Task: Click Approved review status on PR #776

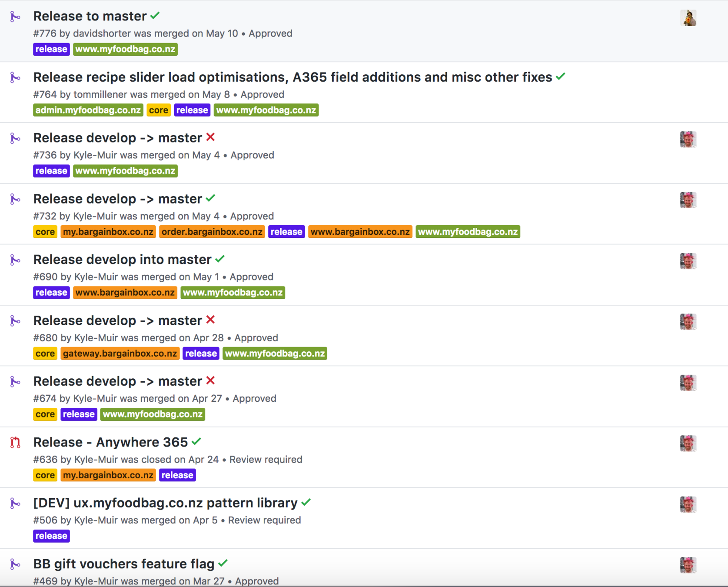Action: coord(270,33)
